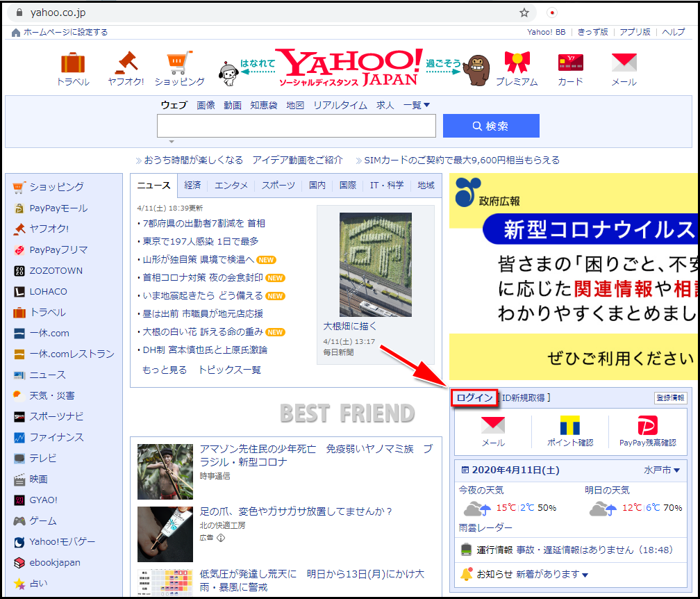Click the ZOZOTOWN icon in the sidebar

pyautogui.click(x=19, y=271)
